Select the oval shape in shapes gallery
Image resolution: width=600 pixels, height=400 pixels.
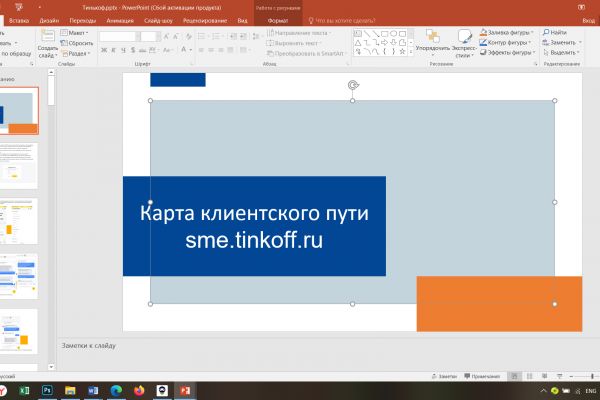[x=393, y=34]
